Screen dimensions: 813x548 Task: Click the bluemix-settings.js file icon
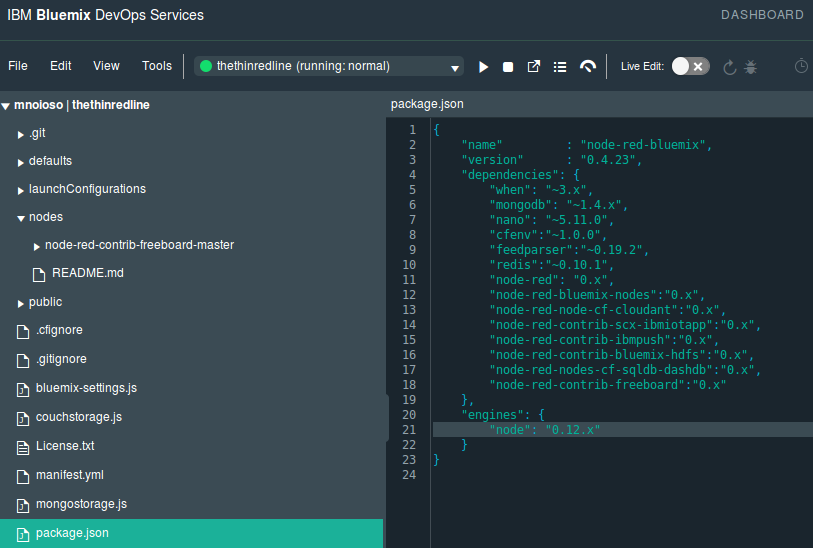tap(23, 389)
